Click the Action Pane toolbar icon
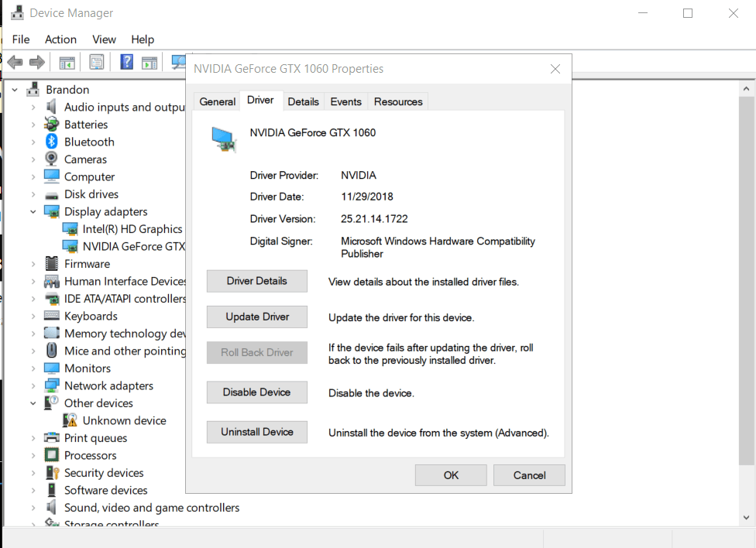 [149, 63]
